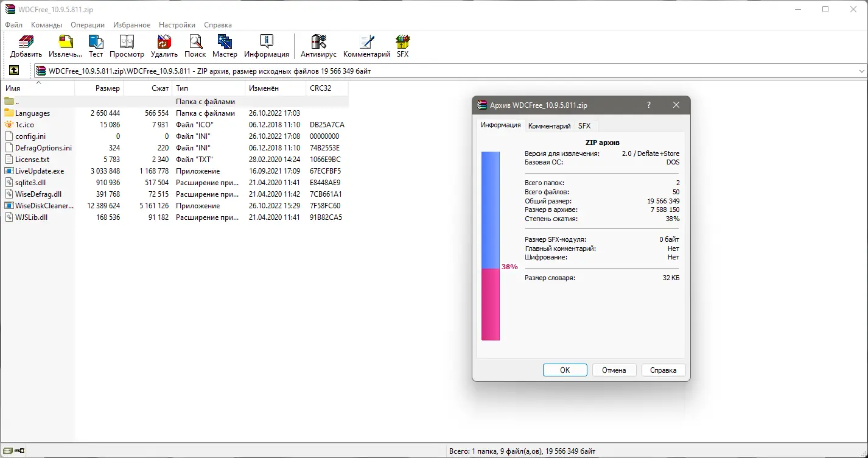Open the Настройки menu
The image size is (868, 458).
[x=177, y=25]
